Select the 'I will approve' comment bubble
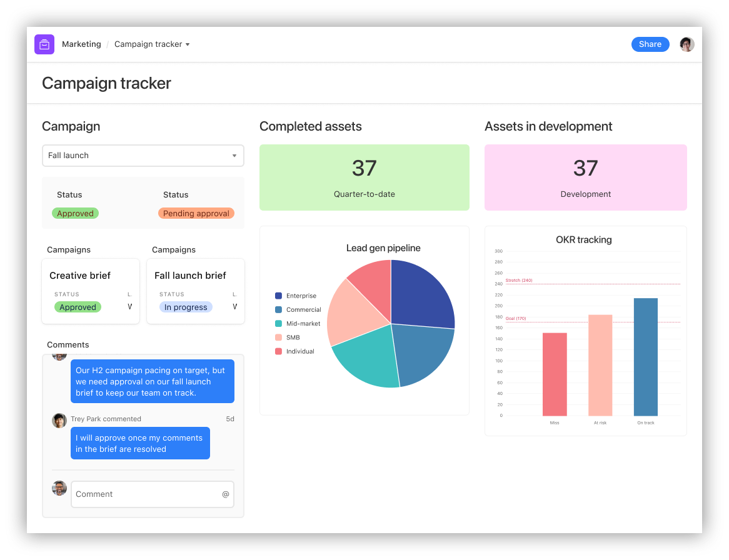This screenshot has height=560, width=729. pyautogui.click(x=140, y=443)
